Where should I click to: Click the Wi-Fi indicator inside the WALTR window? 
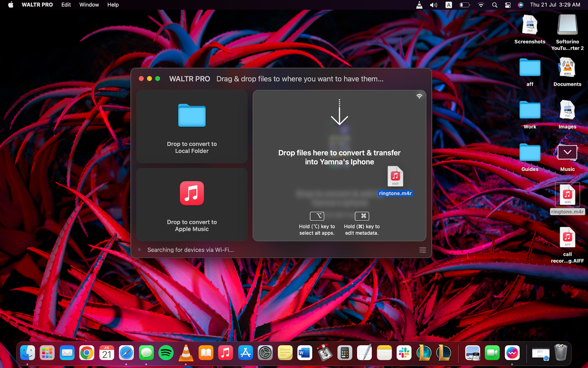click(419, 96)
